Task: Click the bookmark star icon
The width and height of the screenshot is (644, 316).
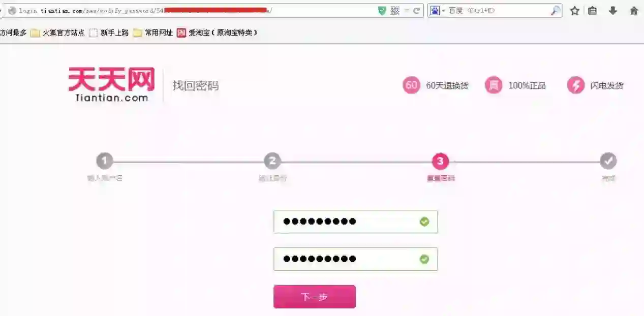Action: 575,11
